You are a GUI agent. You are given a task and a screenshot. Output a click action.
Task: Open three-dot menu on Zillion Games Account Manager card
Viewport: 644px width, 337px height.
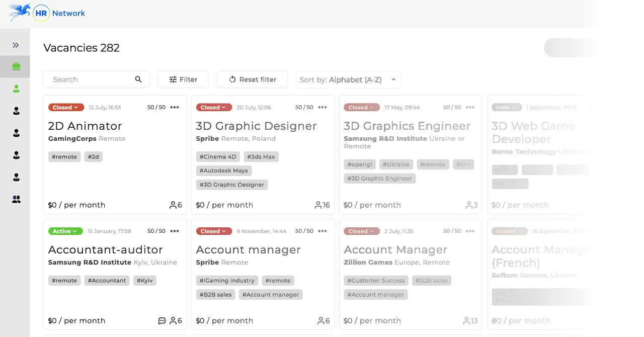point(470,231)
